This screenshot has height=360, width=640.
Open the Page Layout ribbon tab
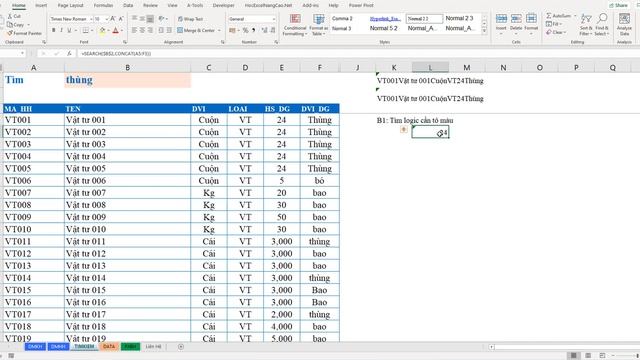(71, 5)
